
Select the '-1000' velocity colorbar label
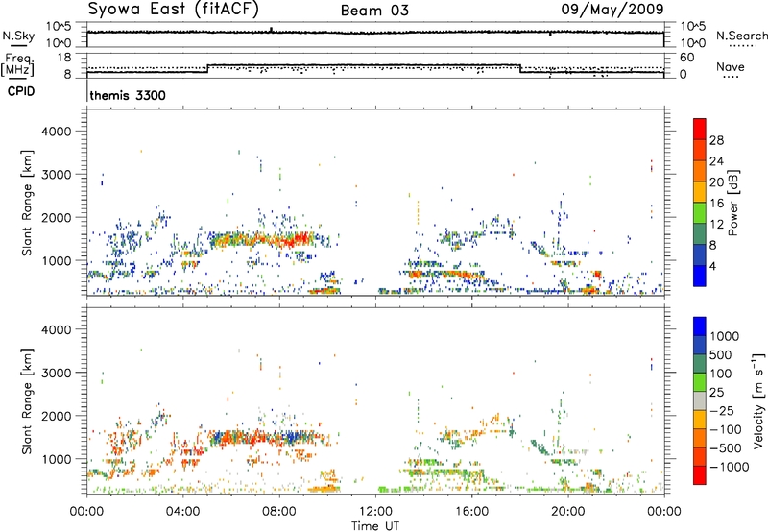pyautogui.click(x=729, y=467)
